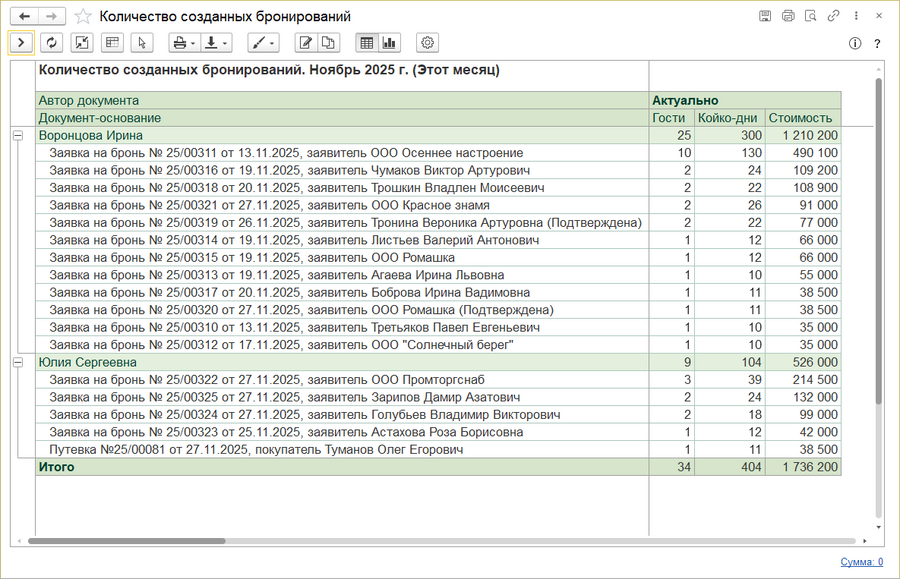Open print preview icon in title bar

(x=788, y=17)
